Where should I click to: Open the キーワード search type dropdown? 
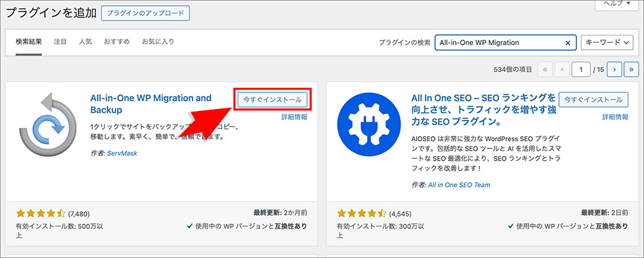click(x=607, y=43)
